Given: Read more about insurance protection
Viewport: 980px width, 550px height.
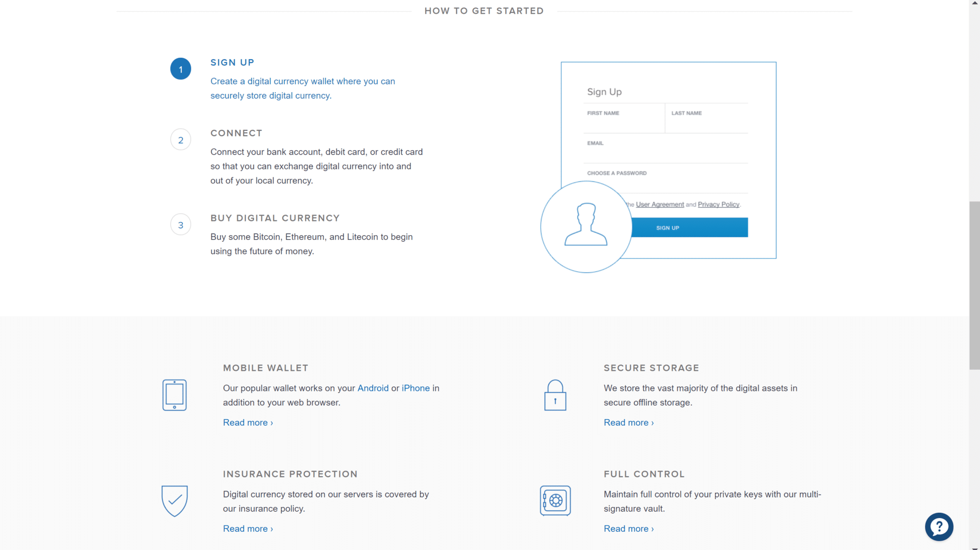Looking at the screenshot, I should [x=247, y=528].
